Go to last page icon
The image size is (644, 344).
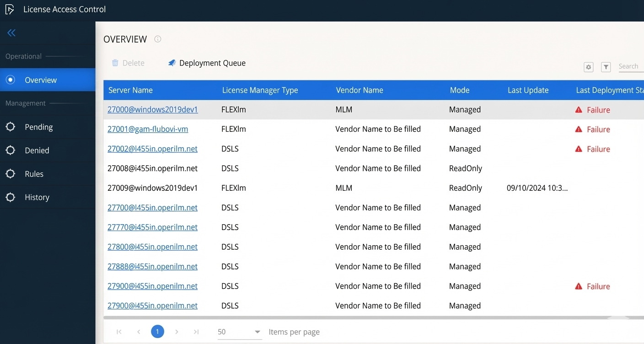(196, 332)
